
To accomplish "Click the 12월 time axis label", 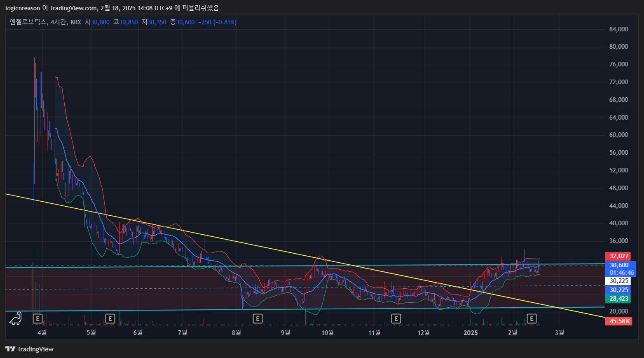I will 424,332.
